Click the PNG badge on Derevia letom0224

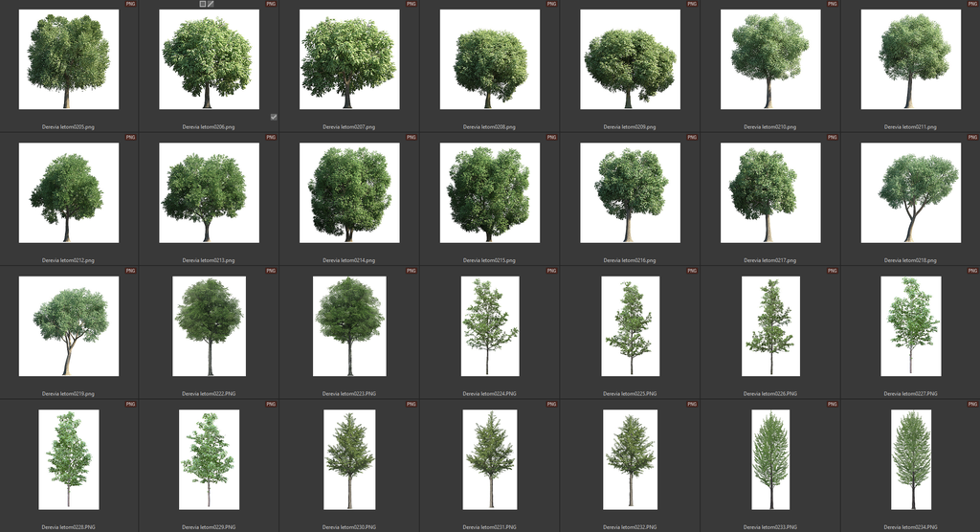click(x=551, y=271)
